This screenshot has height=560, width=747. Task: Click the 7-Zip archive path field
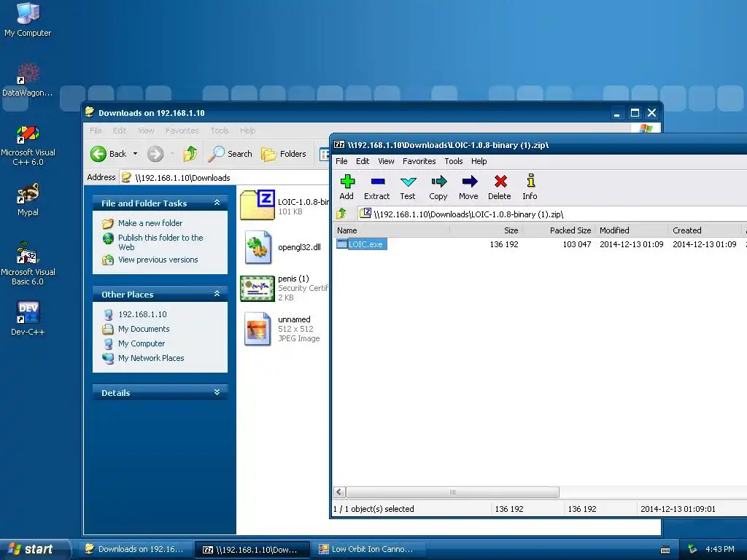[553, 214]
